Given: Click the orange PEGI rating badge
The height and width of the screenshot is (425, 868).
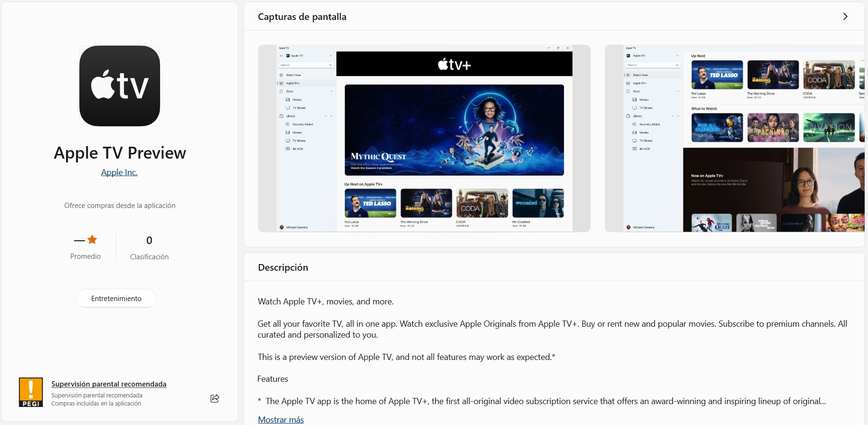Looking at the screenshot, I should click(x=31, y=392).
